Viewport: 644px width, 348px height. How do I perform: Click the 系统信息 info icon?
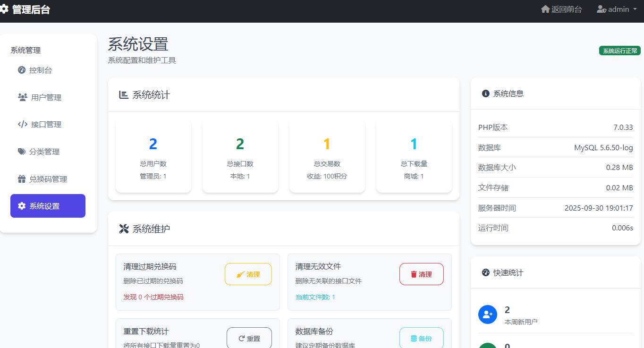(x=486, y=93)
